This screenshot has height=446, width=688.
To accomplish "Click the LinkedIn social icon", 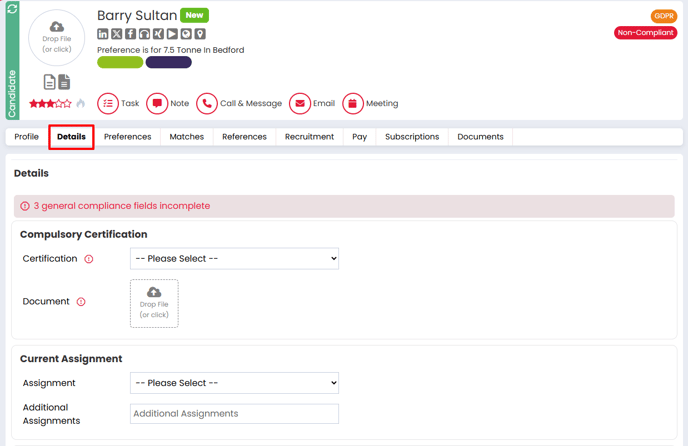I will pos(103,34).
